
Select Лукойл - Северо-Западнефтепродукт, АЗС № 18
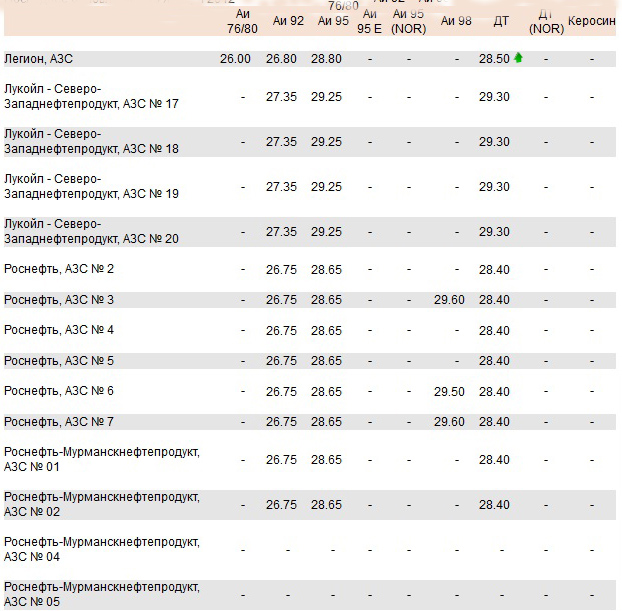92,141
